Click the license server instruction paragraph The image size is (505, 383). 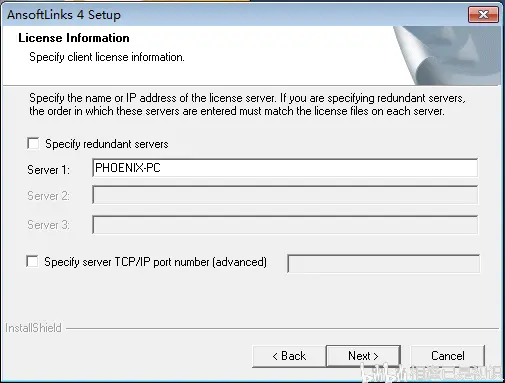click(x=247, y=104)
